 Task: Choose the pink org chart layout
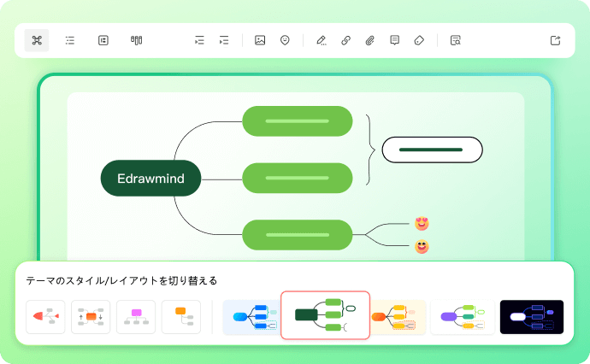pyautogui.click(x=136, y=317)
